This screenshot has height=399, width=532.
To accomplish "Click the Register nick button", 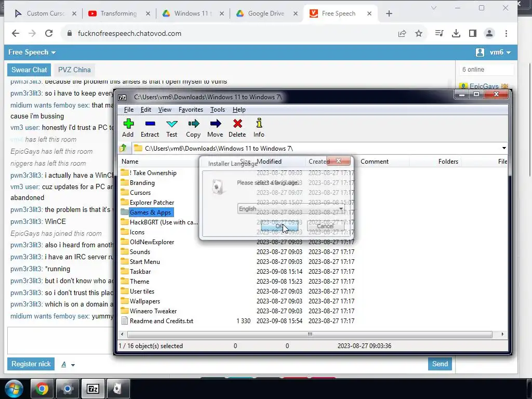I will 31,364.
